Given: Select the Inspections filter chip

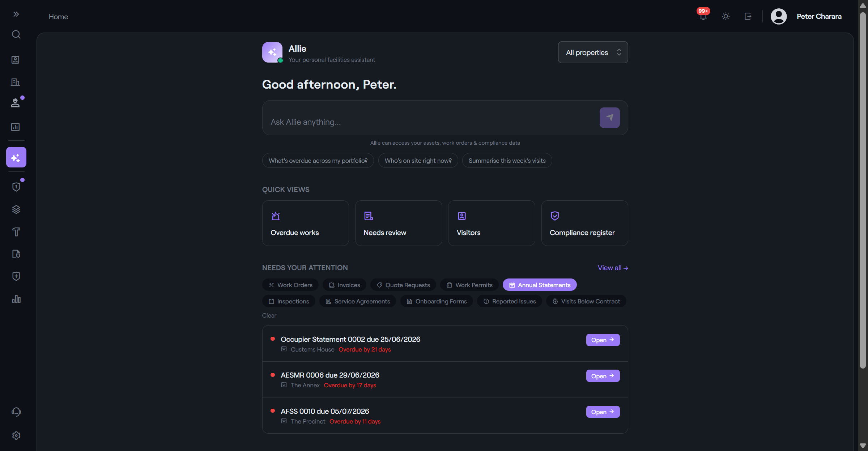Looking at the screenshot, I should (288, 301).
